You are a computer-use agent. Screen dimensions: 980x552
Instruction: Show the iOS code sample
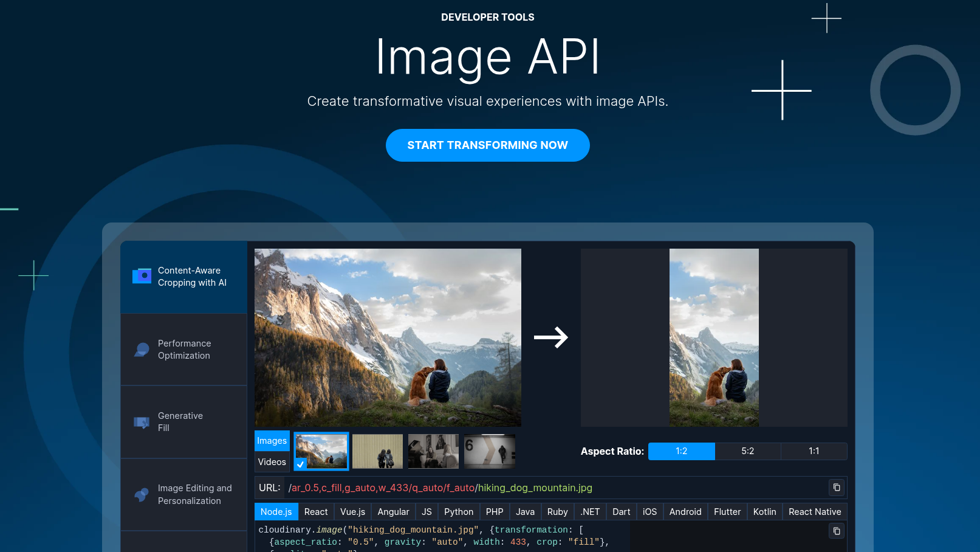coord(650,512)
